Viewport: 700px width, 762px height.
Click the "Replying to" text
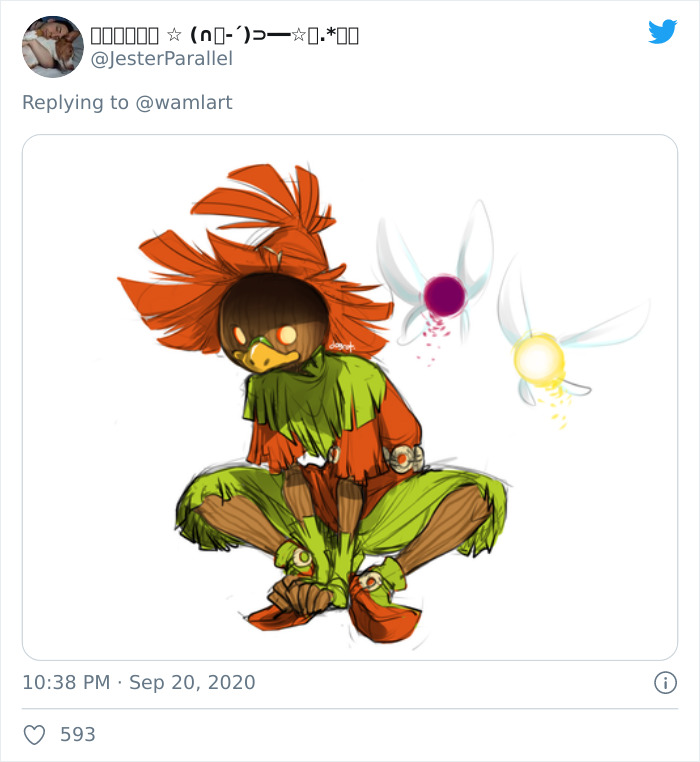75,102
